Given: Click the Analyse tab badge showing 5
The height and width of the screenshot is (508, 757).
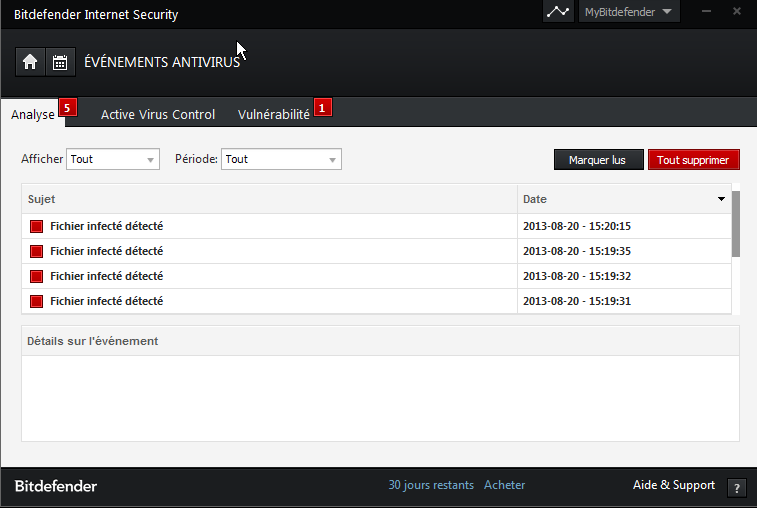Looking at the screenshot, I should pos(68,107).
